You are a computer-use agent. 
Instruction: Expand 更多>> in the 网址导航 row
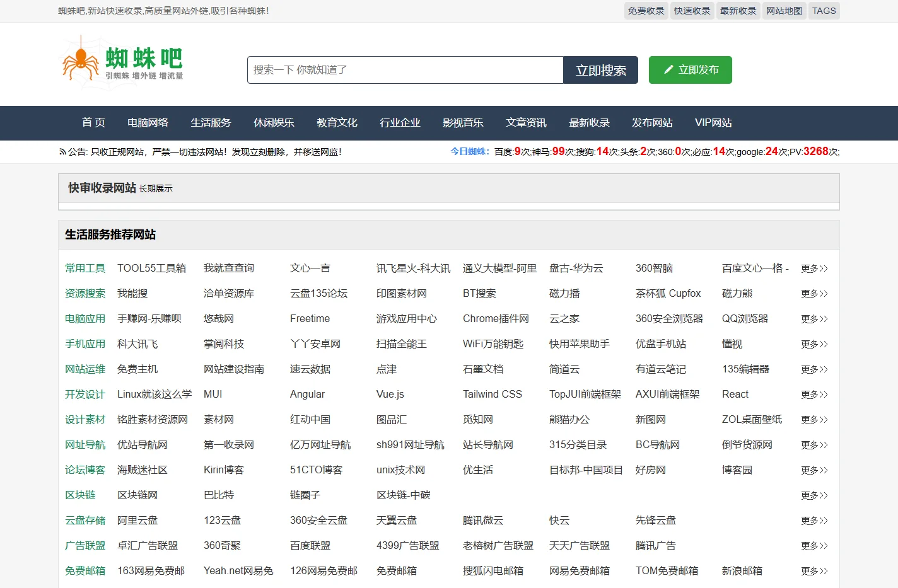(814, 445)
